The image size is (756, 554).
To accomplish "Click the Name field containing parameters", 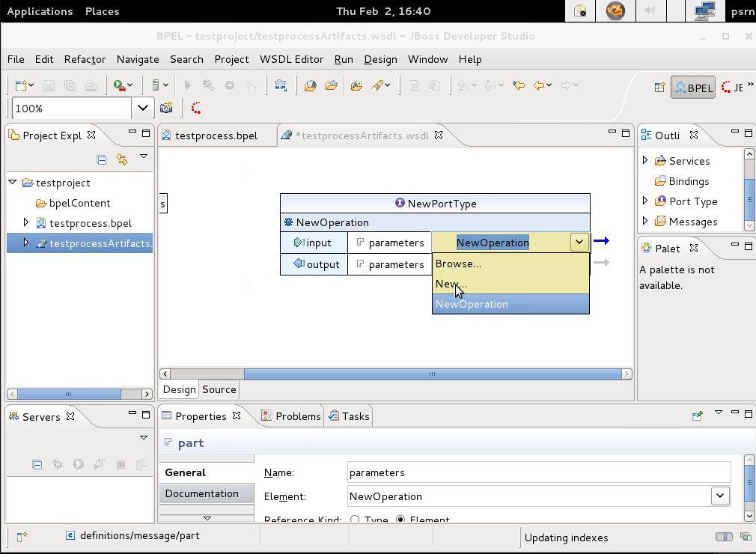I will coord(539,472).
